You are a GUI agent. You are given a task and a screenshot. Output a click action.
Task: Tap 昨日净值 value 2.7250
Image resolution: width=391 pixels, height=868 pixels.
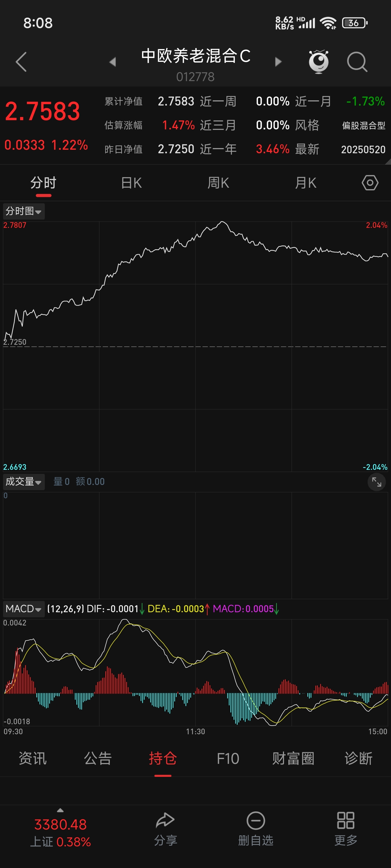(176, 149)
